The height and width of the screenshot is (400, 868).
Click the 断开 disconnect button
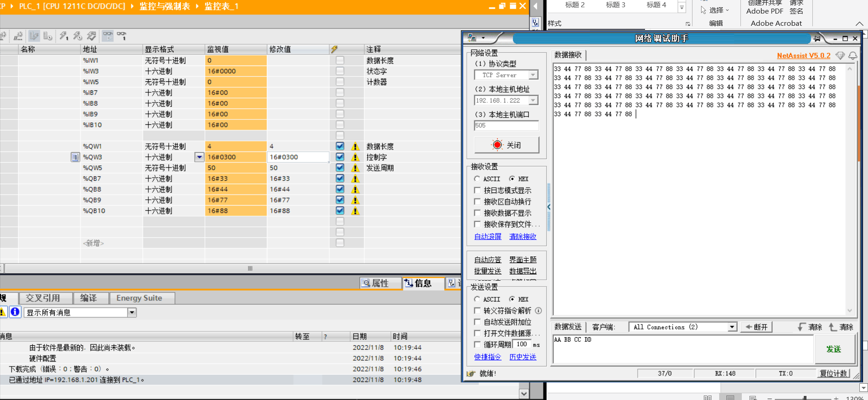tap(757, 327)
